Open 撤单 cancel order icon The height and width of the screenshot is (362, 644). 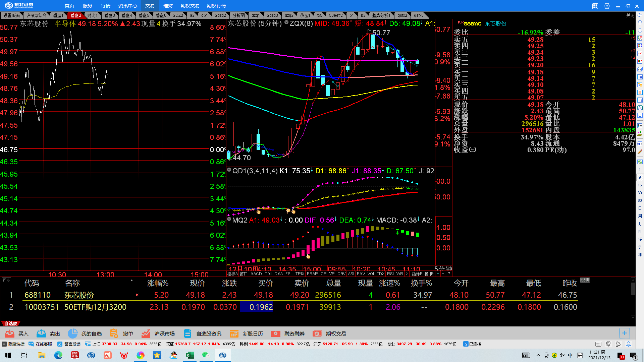click(114, 334)
